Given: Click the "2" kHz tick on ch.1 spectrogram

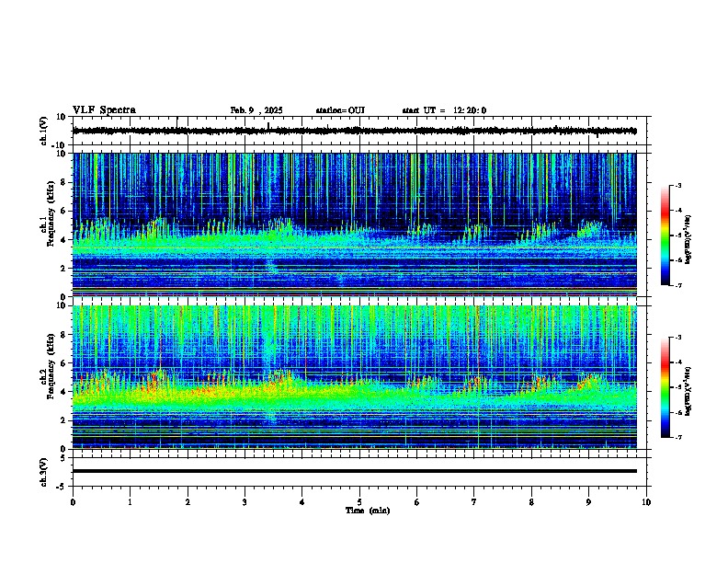Looking at the screenshot, I should click(63, 269).
